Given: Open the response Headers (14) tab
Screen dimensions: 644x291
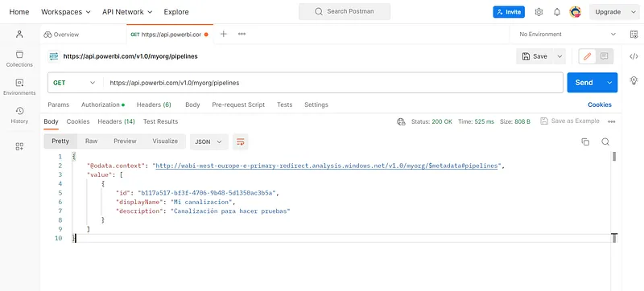Looking at the screenshot, I should click(116, 121).
